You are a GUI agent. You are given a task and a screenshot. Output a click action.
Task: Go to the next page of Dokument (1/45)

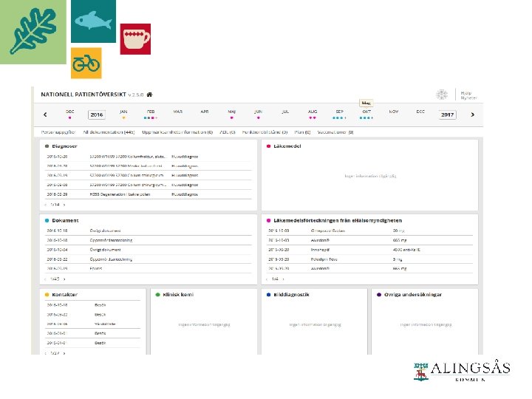(x=64, y=279)
